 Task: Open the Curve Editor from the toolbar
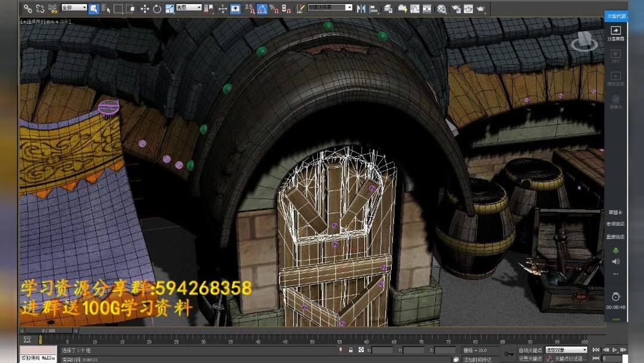point(414,8)
